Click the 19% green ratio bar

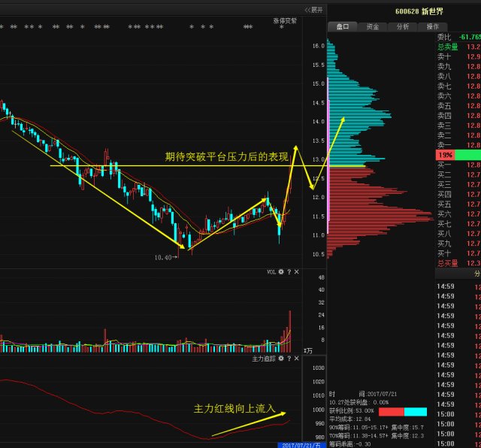coord(458,154)
